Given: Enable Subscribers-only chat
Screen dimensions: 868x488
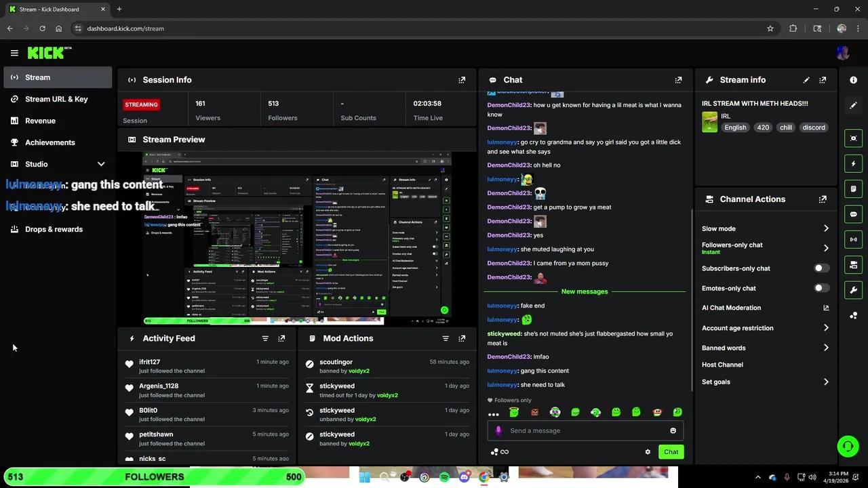Looking at the screenshot, I should 820,268.
